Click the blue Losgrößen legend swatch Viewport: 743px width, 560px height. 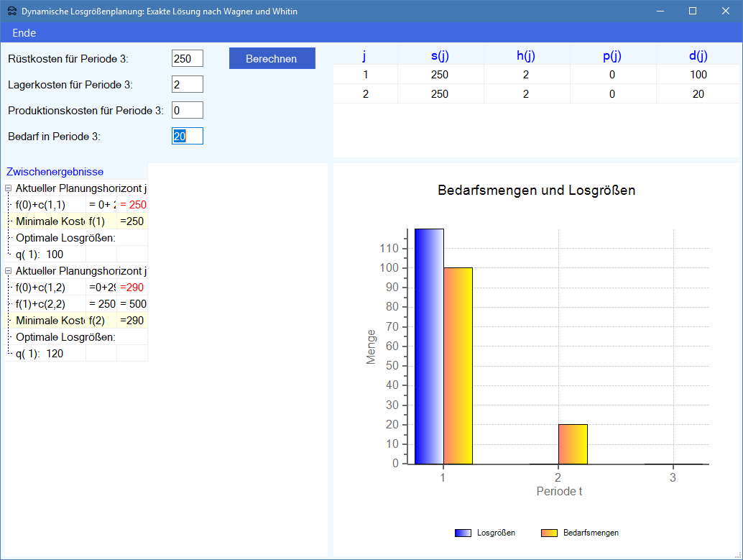[x=463, y=533]
